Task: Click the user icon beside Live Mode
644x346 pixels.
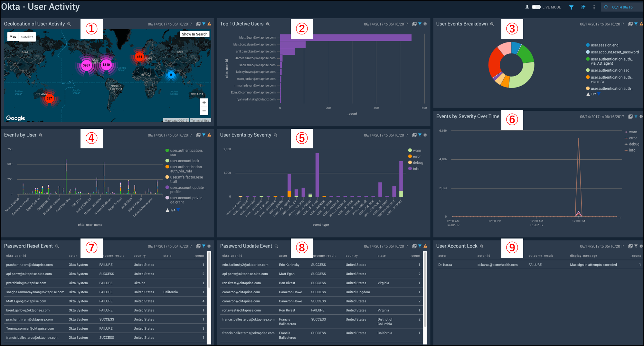Action: pyautogui.click(x=527, y=7)
